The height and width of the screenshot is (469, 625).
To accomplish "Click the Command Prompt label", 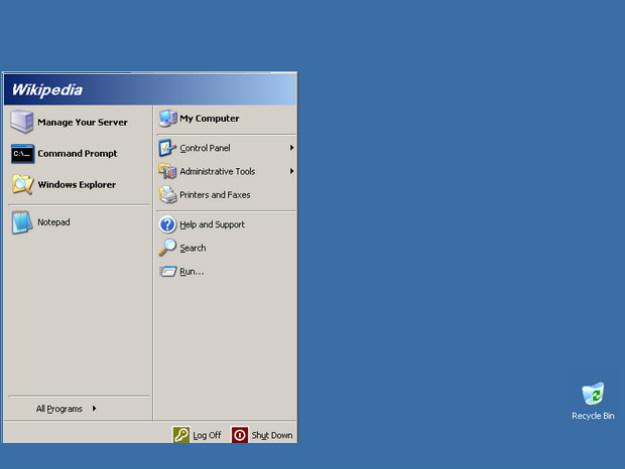I will click(x=77, y=153).
